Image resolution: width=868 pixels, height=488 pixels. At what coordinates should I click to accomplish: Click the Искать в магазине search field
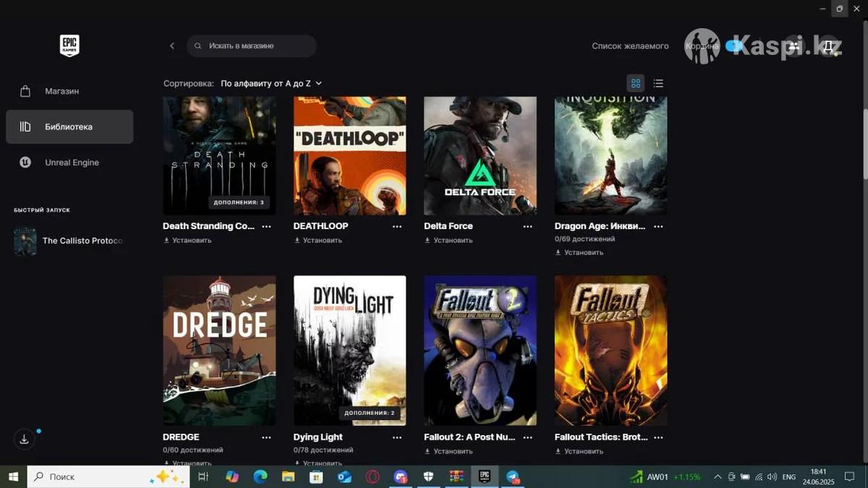tap(252, 46)
